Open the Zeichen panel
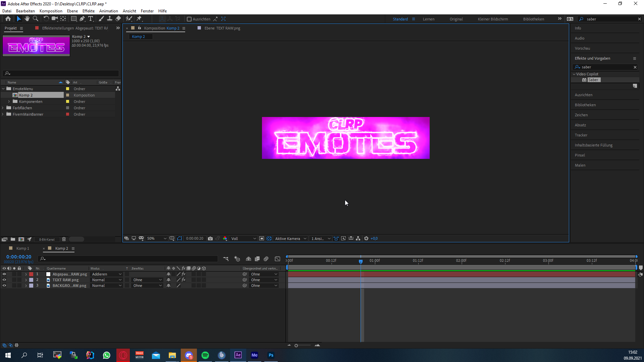This screenshot has height=362, width=644. point(581,115)
